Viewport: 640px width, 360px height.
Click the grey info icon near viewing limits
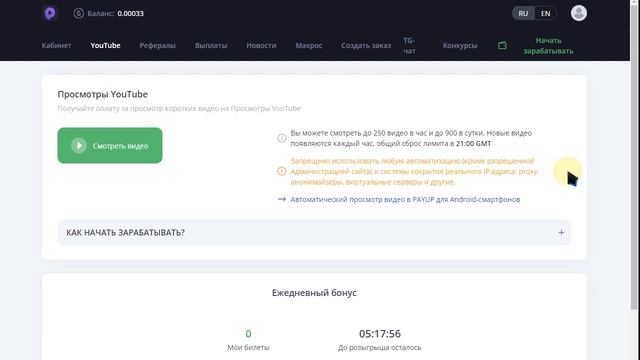(x=282, y=138)
